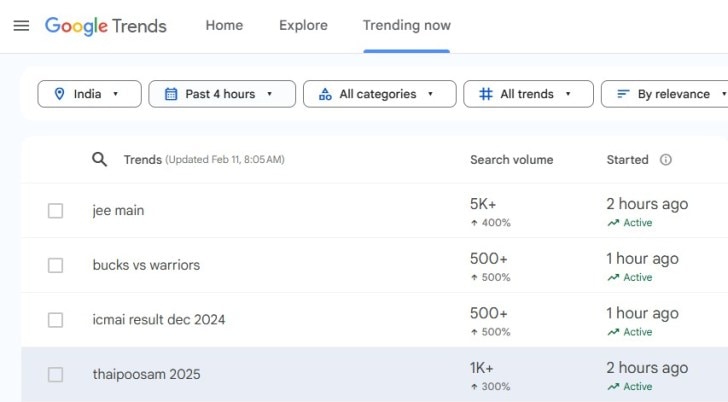Open the India location dropdown
The height and width of the screenshot is (402, 728).
click(89, 94)
